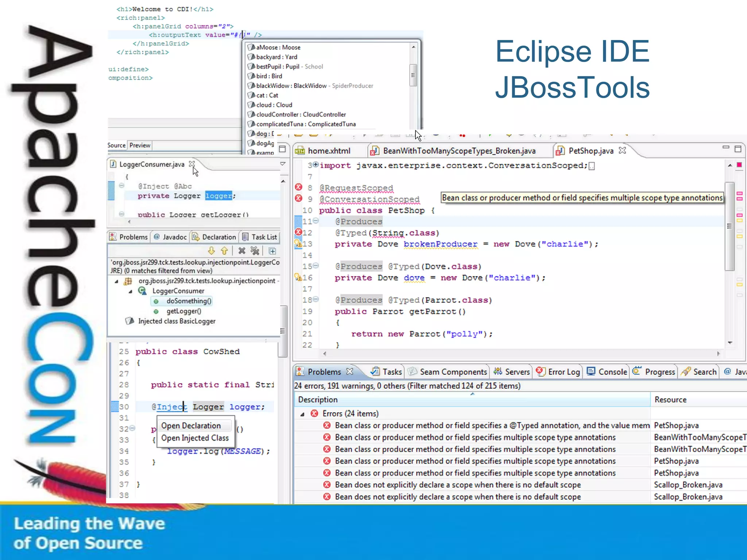Toggle the fold marker at line 32

(132, 428)
